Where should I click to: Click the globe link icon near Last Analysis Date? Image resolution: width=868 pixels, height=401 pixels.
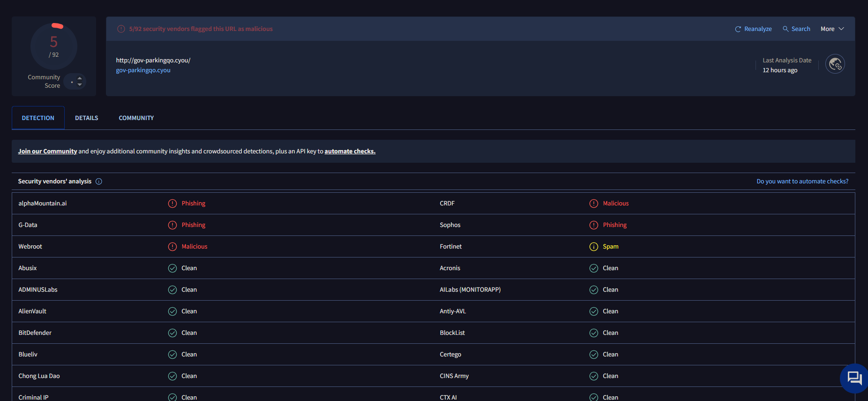(x=835, y=64)
